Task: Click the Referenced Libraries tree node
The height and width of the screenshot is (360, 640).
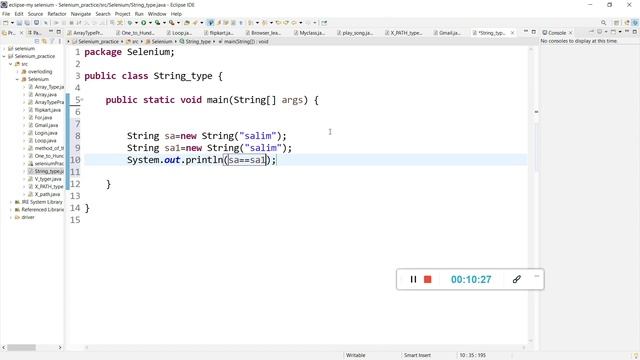Action: (x=42, y=210)
